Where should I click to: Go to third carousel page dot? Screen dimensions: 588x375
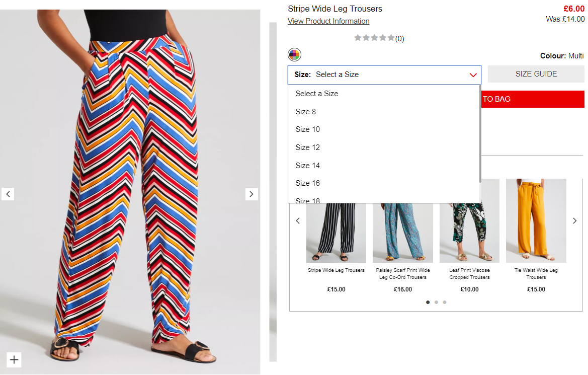coord(445,303)
